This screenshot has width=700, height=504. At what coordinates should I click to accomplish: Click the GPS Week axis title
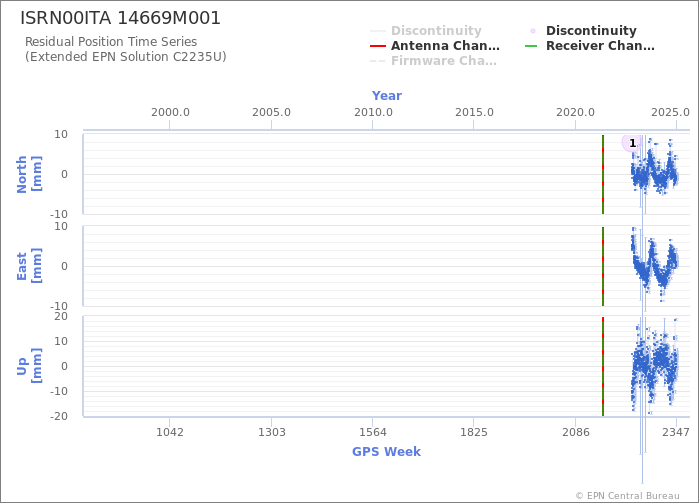(x=387, y=452)
